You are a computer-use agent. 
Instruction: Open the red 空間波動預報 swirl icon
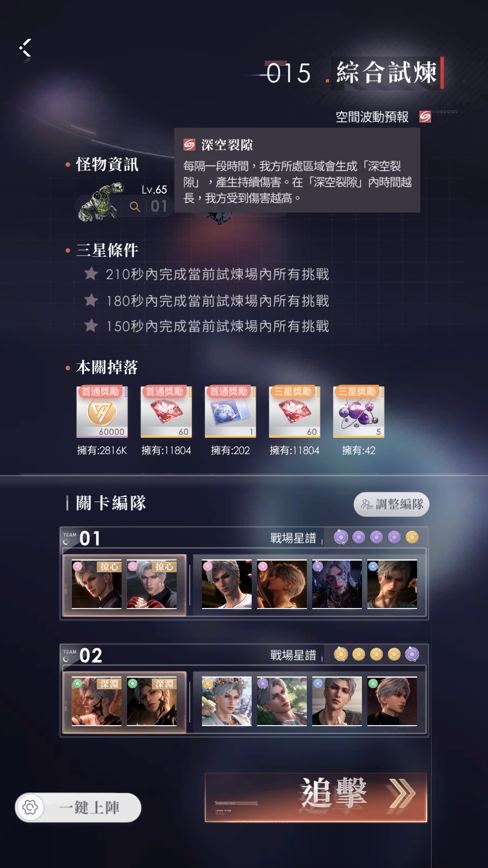tap(425, 117)
